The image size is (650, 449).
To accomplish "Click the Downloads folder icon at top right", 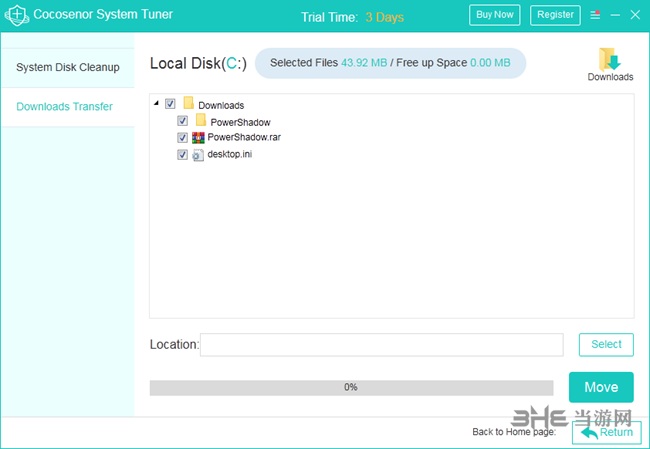I will pos(610,59).
